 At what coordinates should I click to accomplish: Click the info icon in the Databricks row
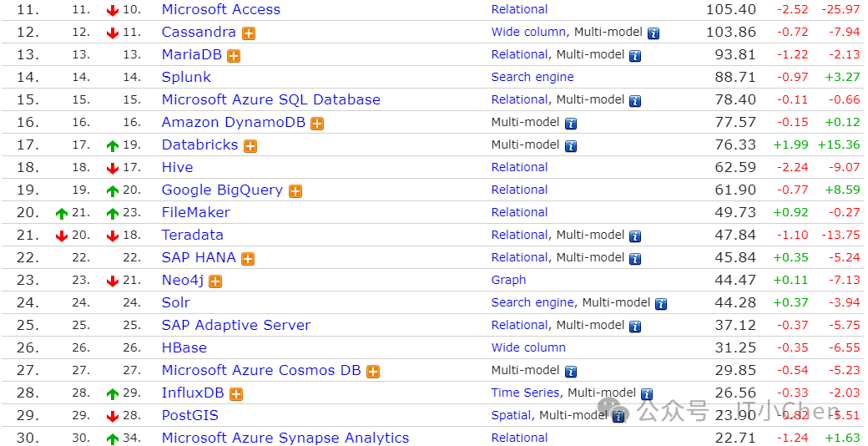[571, 145]
